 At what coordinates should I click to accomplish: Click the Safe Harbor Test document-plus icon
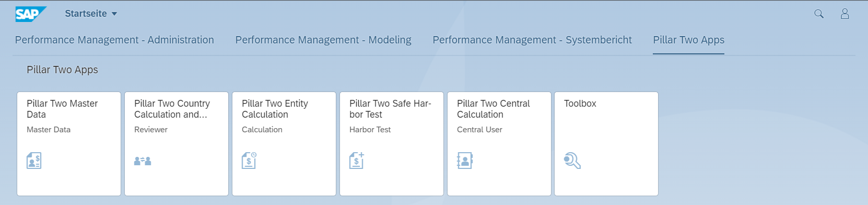pyautogui.click(x=357, y=161)
